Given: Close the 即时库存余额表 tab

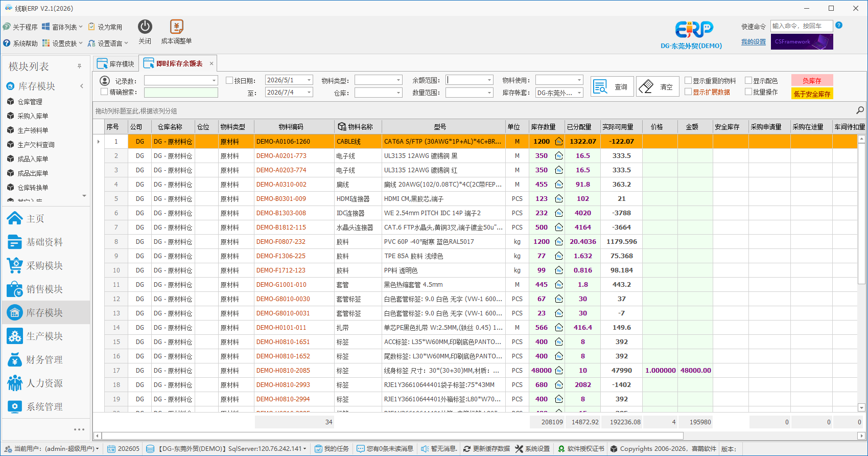Looking at the screenshot, I should [211, 63].
